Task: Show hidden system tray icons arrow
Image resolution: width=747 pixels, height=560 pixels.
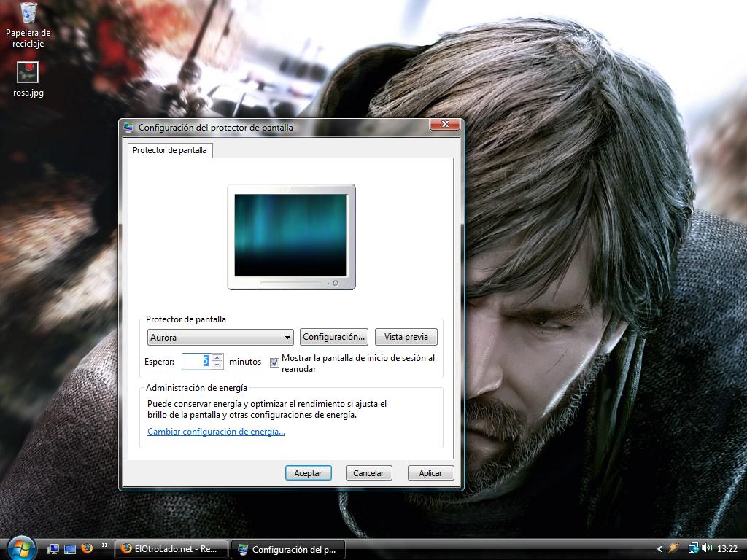Action: pyautogui.click(x=659, y=549)
